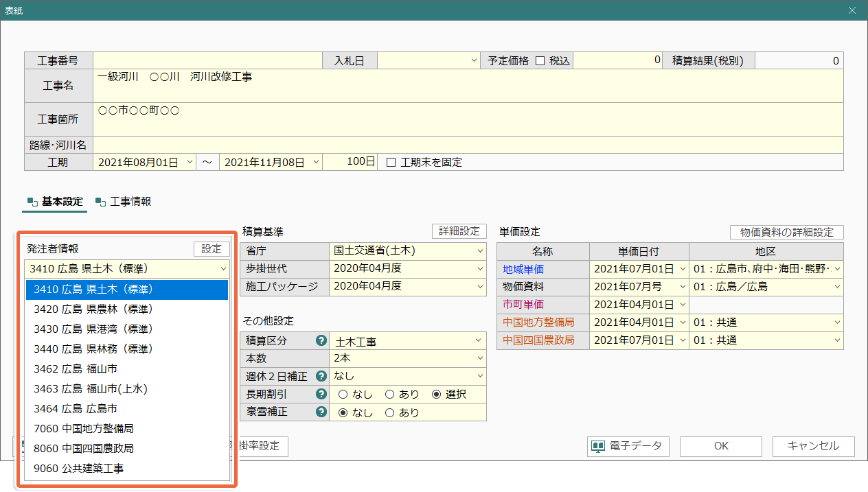Select なし radio for 豪雪補正

click(343, 413)
